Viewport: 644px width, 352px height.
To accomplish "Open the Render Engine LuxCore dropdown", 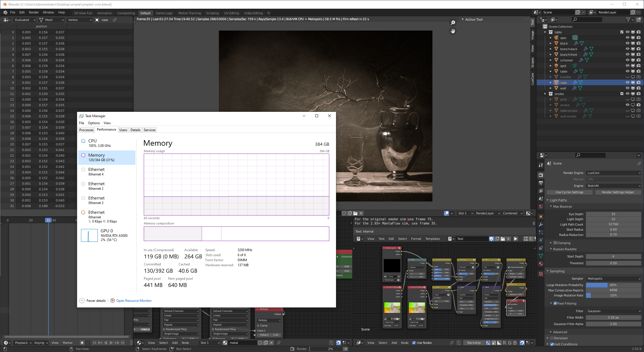I will click(x=613, y=173).
